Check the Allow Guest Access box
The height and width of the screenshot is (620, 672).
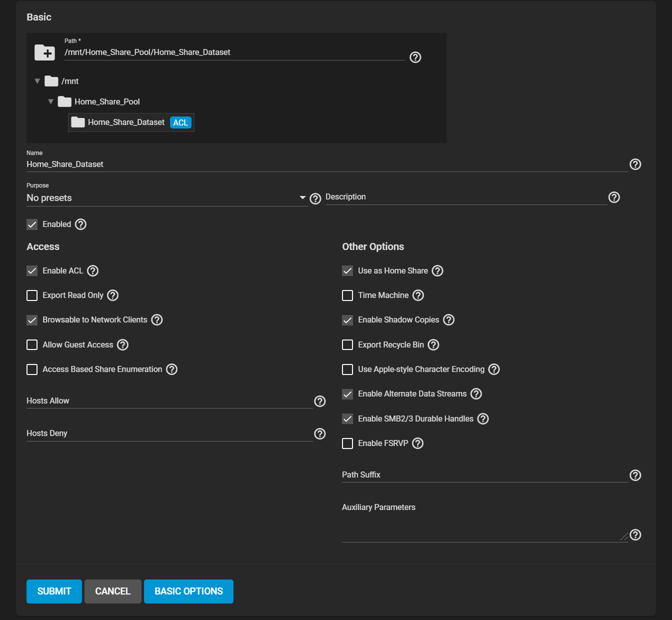coord(32,345)
